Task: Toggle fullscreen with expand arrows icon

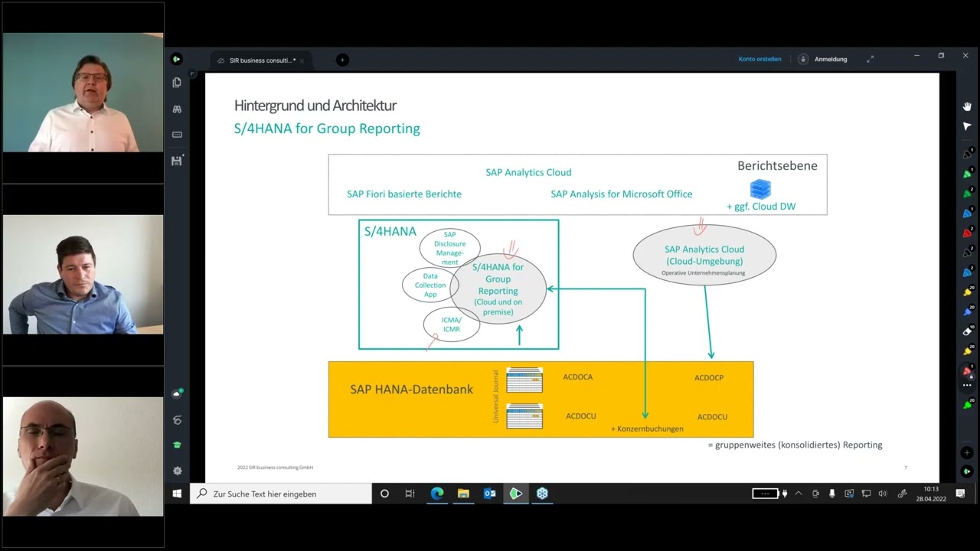Action: [x=870, y=59]
